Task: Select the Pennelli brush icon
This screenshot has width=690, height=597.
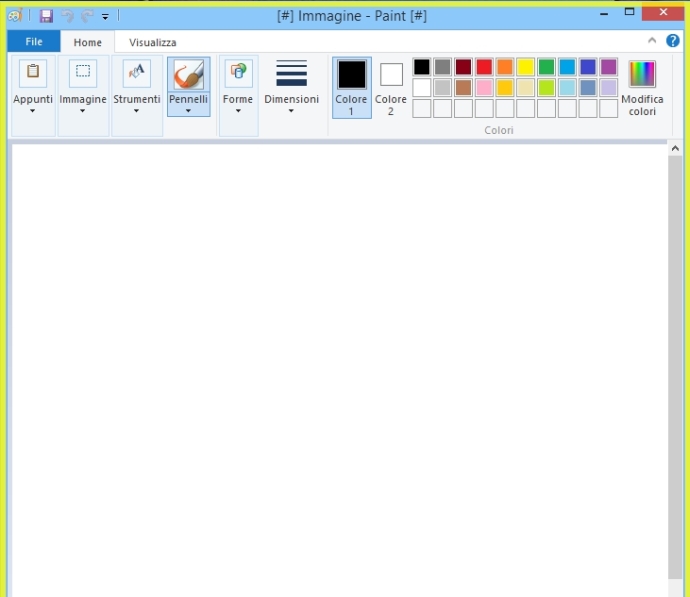Action: pos(188,74)
